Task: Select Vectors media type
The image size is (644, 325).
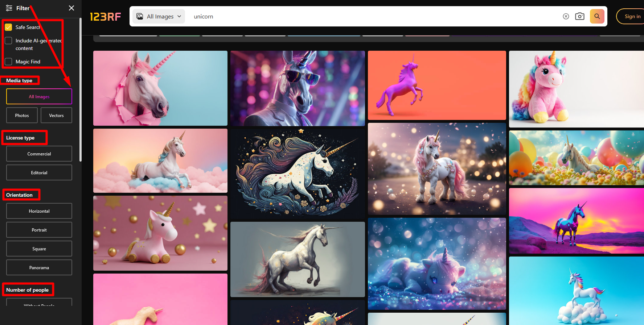Action: [56, 115]
